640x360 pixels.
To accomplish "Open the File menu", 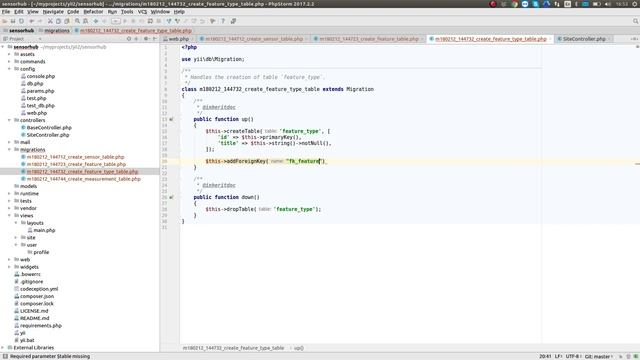I will (x=6, y=12).
